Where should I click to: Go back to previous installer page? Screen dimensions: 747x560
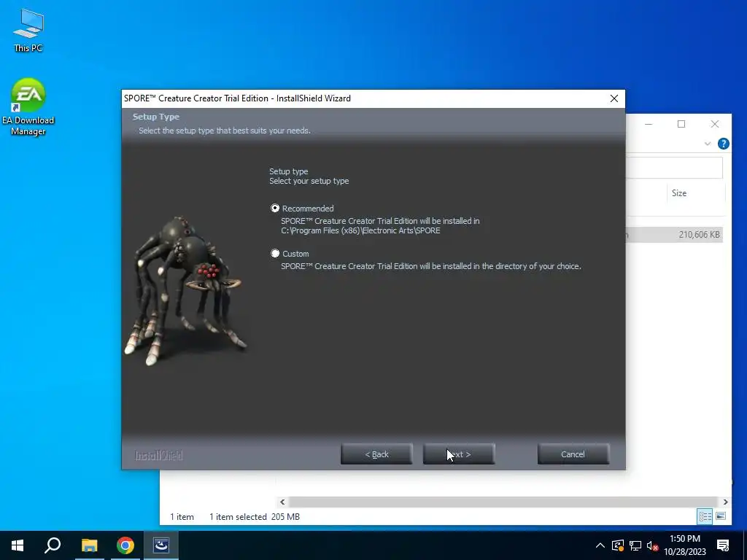point(376,454)
